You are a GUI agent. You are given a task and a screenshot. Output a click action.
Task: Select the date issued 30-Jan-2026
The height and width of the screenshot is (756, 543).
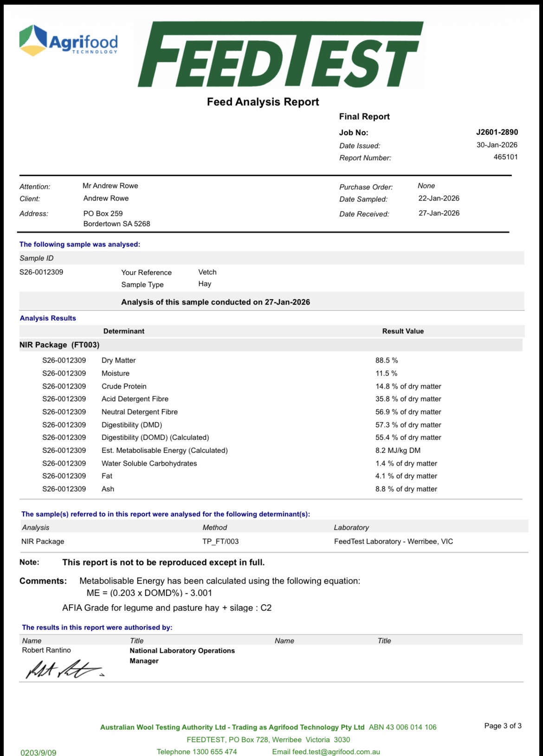(497, 145)
